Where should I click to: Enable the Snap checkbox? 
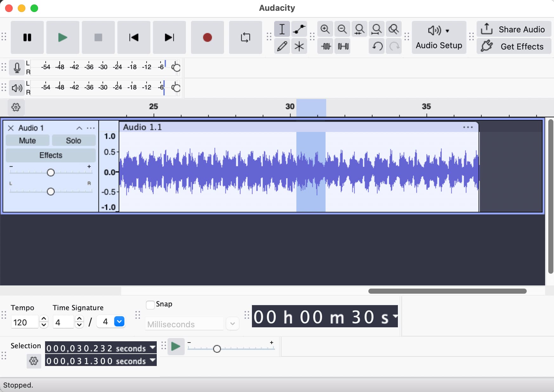click(x=150, y=304)
